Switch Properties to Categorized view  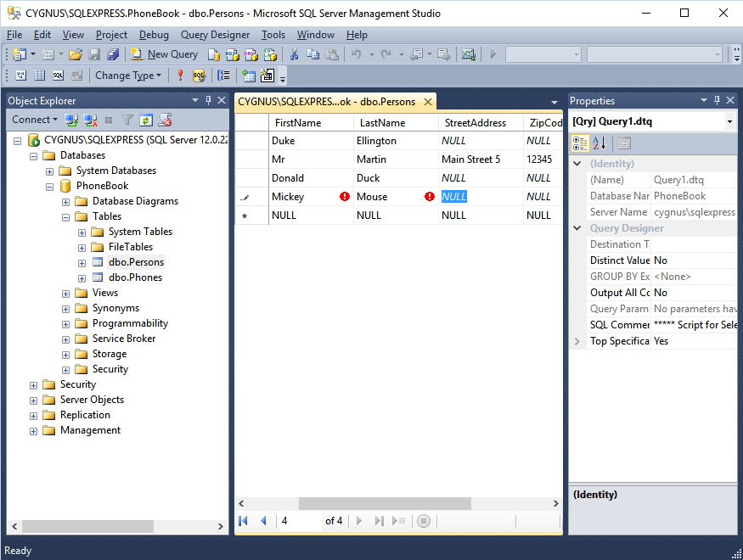pos(580,143)
